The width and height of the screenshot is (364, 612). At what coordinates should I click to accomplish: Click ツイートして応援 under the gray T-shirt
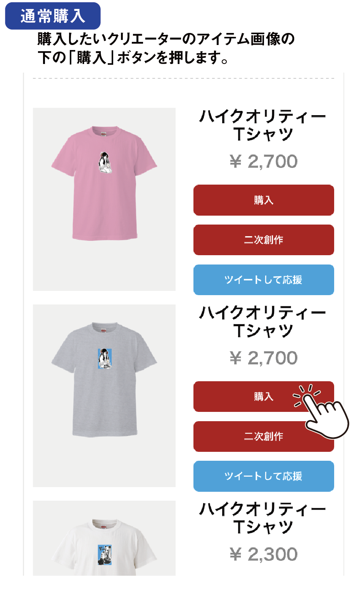[264, 476]
